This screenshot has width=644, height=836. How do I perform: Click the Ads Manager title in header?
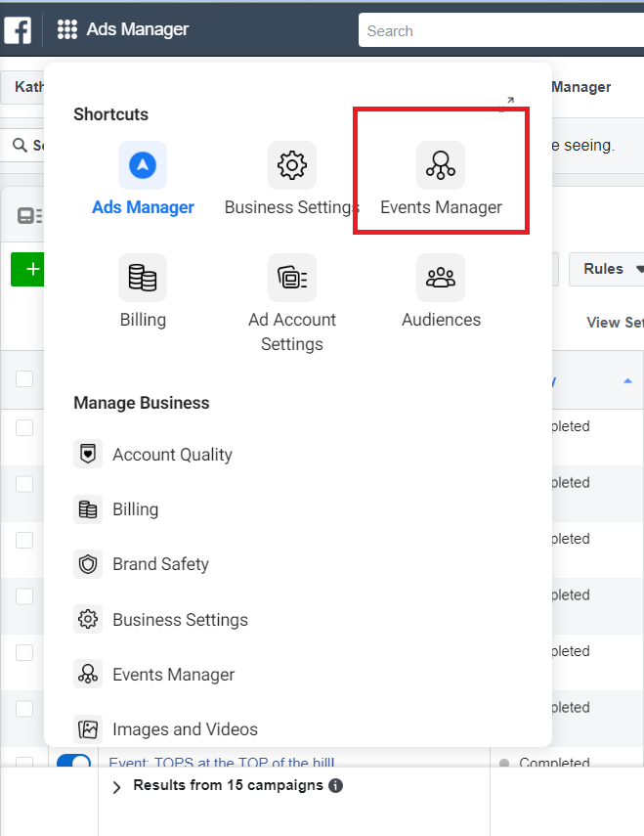138,29
